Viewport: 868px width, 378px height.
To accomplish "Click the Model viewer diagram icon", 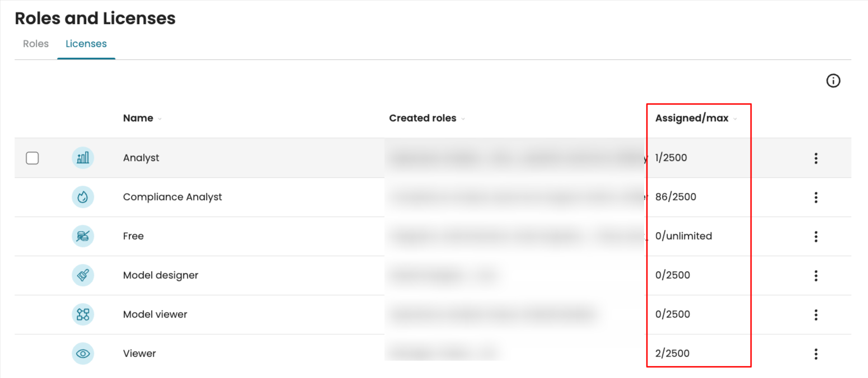I will 83,314.
